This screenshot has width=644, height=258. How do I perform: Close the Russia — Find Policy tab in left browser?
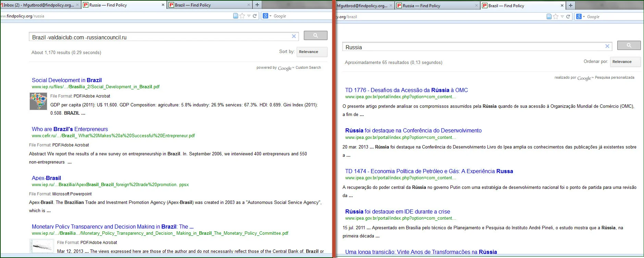click(163, 5)
